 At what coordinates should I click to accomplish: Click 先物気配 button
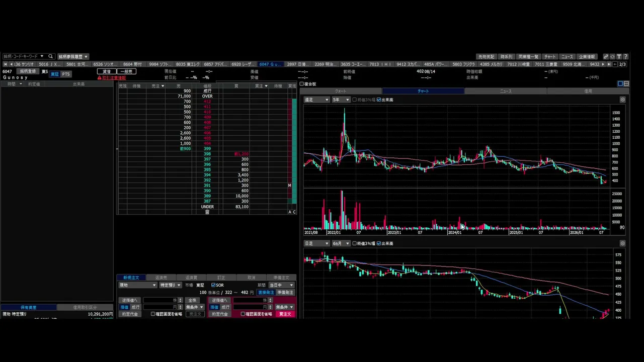[x=487, y=56]
